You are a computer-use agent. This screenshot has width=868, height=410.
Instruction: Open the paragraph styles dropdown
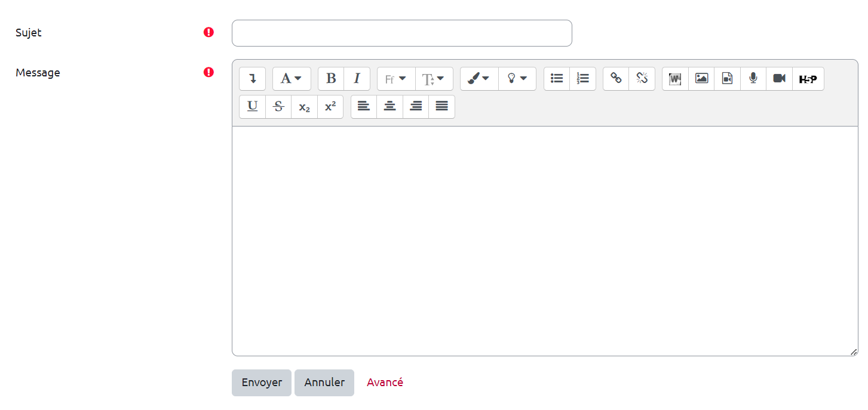[x=292, y=79]
